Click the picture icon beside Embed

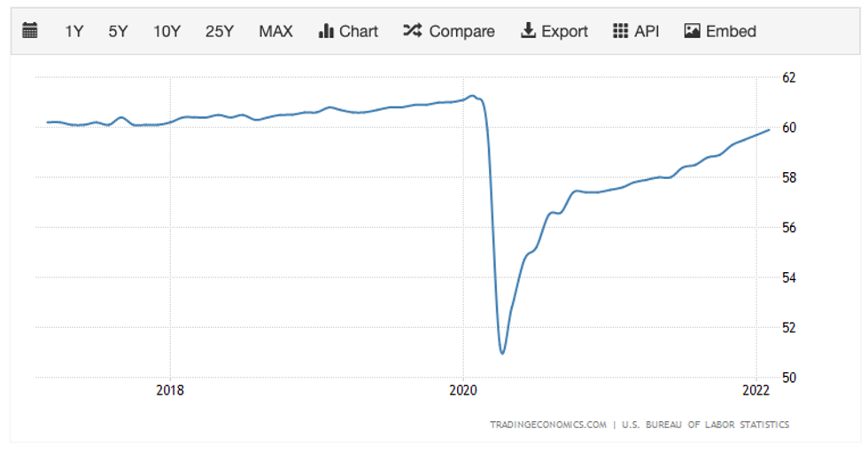693,31
